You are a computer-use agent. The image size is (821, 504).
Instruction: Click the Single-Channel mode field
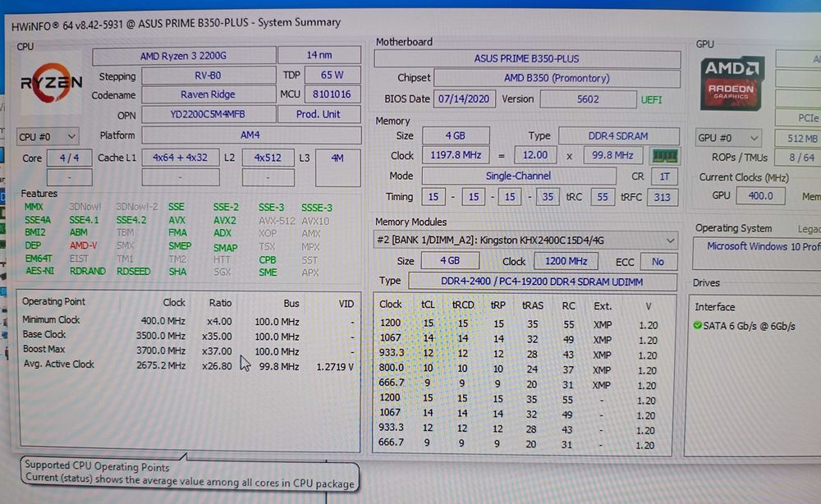(518, 176)
